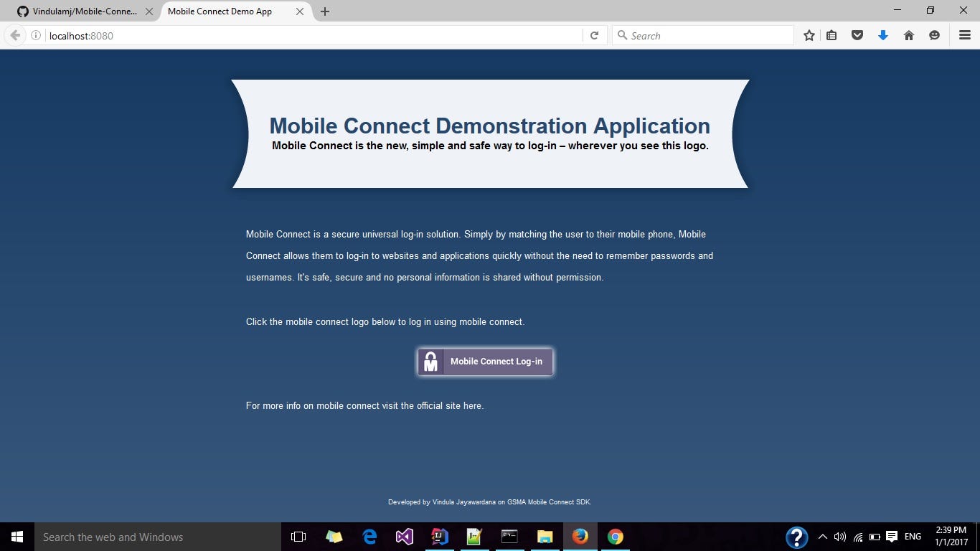
Task: Open the Wi-Fi network panel
Action: point(858,537)
